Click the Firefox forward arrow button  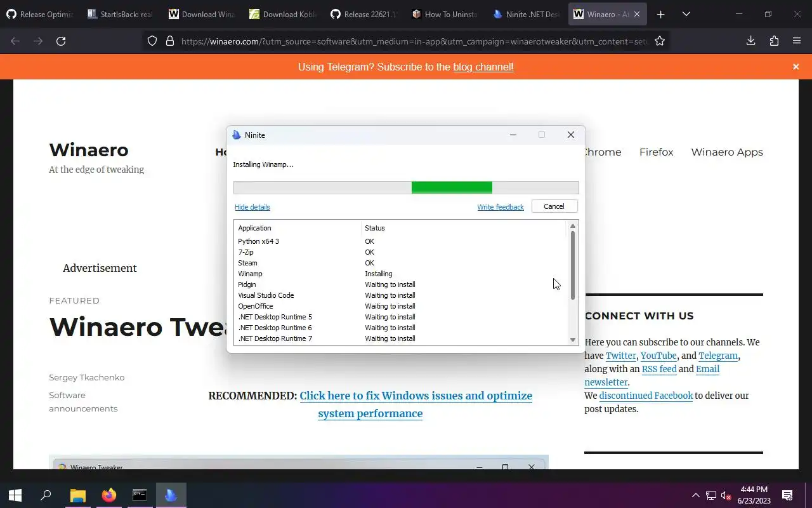(38, 41)
